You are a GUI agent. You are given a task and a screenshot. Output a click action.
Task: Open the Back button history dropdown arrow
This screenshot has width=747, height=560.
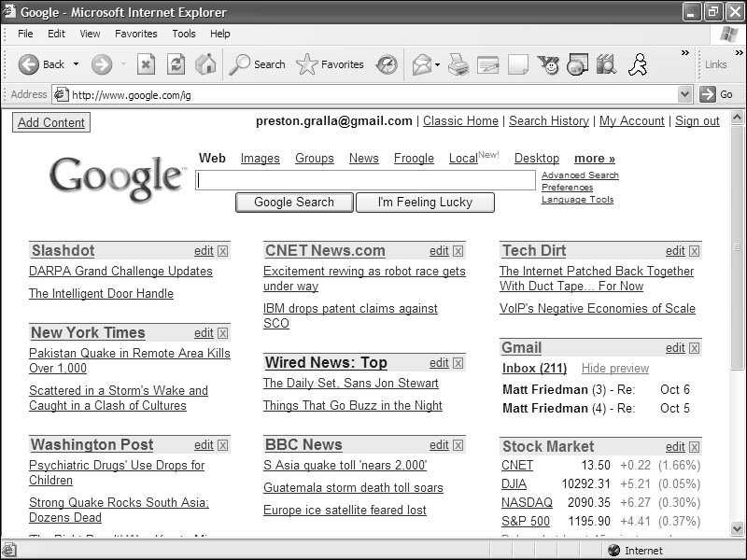(x=76, y=64)
